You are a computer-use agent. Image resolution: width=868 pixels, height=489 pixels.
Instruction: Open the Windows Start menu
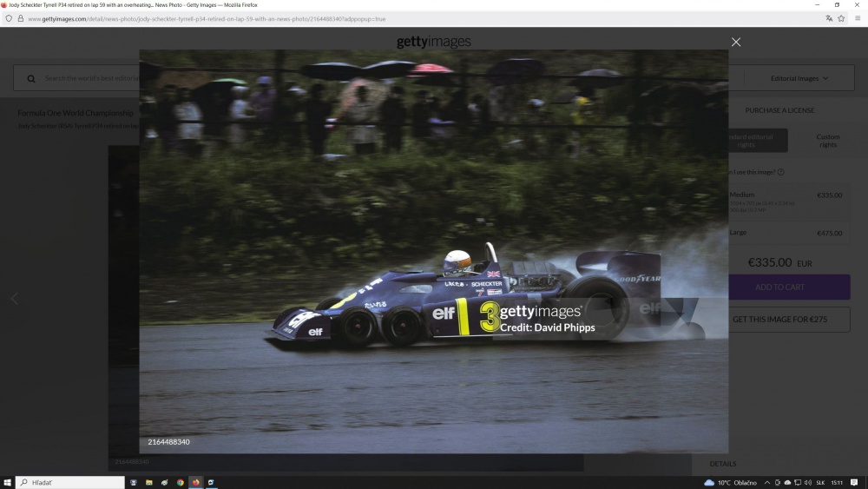tap(7, 482)
